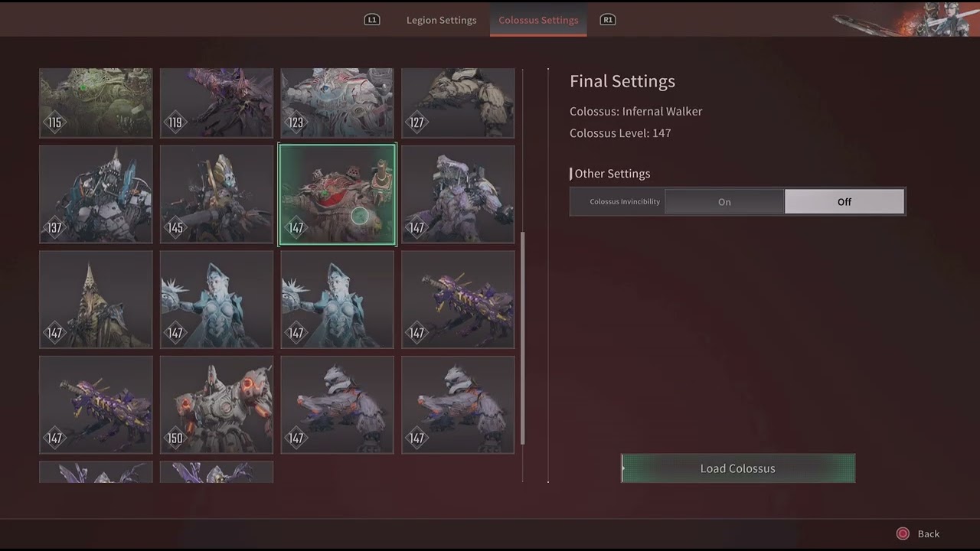The width and height of the screenshot is (980, 551).
Task: Click the Colossus Invincibility label
Action: pos(625,202)
